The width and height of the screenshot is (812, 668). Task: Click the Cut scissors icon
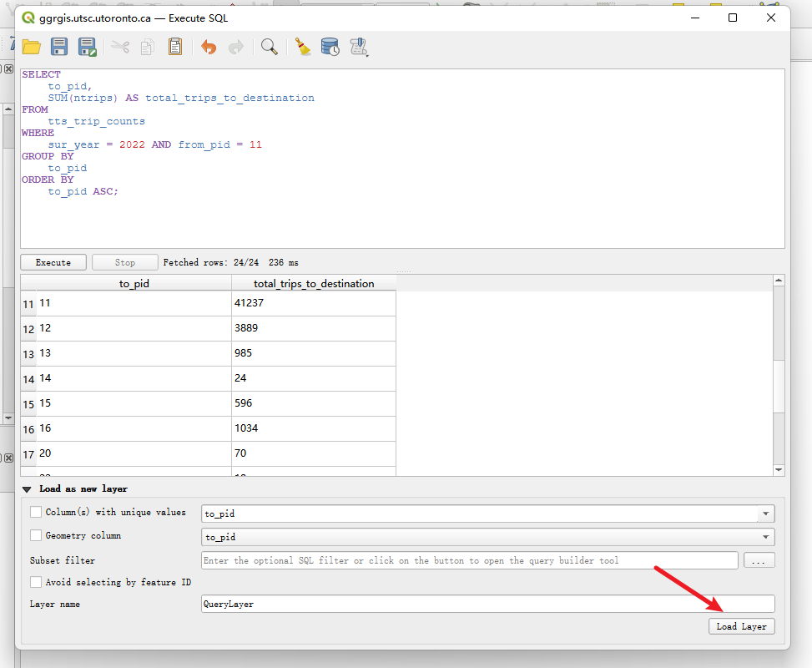click(x=120, y=47)
